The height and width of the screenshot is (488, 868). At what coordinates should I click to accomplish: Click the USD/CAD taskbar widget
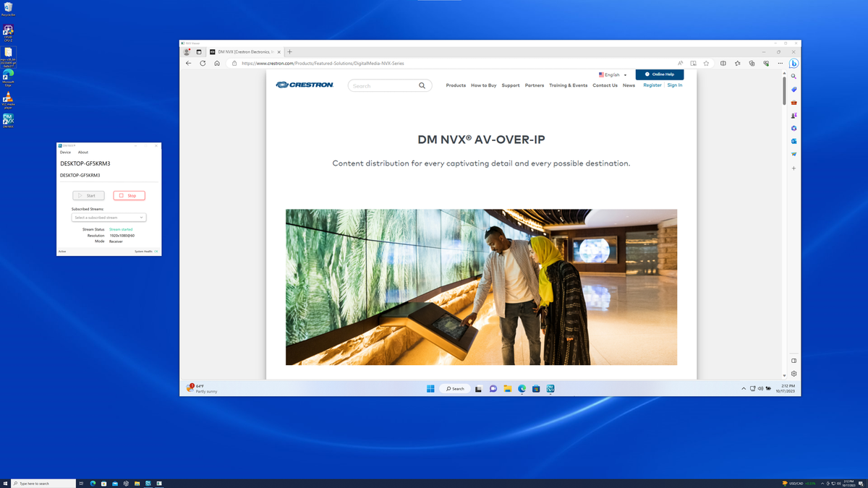(x=799, y=484)
